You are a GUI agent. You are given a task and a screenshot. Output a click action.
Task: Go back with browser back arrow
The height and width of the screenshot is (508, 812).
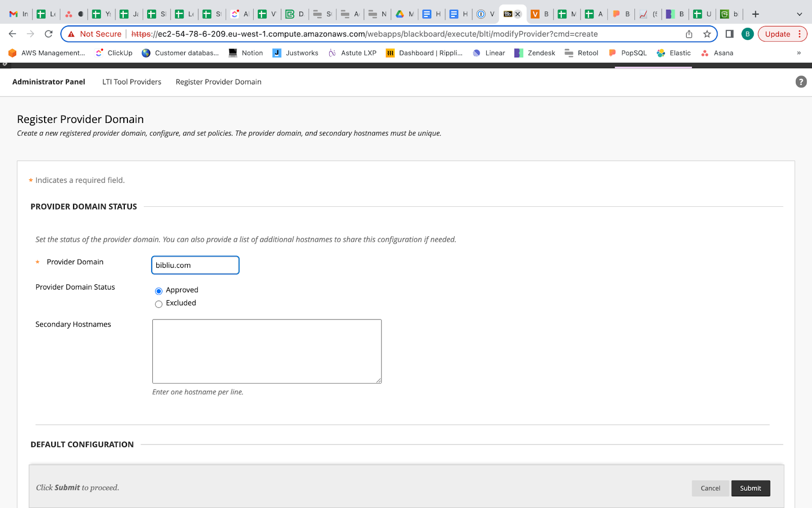[13, 34]
